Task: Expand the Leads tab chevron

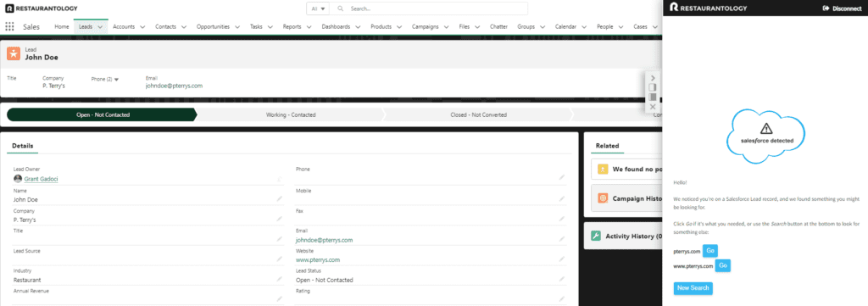Action: [x=100, y=26]
